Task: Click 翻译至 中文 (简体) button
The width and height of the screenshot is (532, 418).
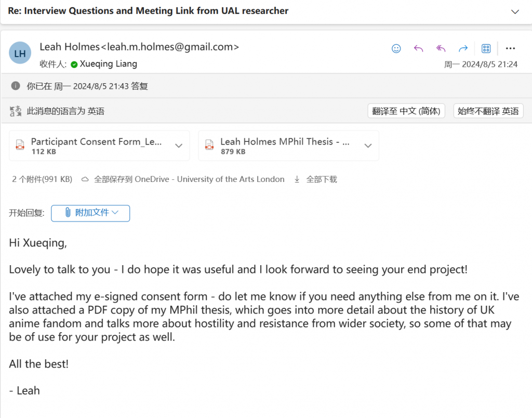Action: (x=406, y=111)
